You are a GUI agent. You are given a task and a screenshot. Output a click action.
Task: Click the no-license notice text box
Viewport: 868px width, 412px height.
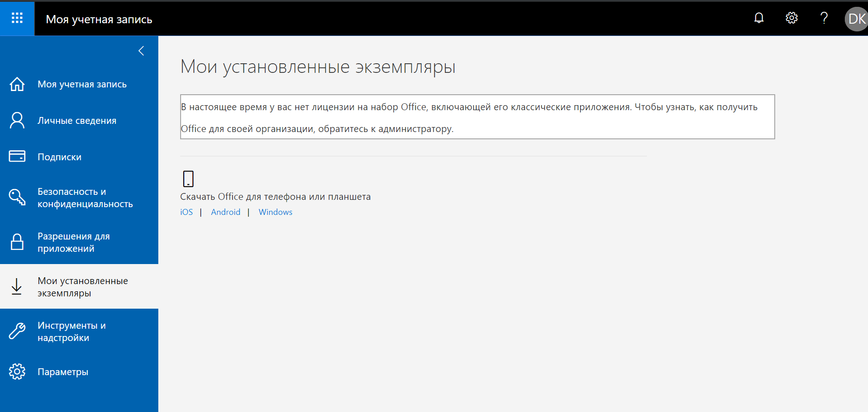pos(478,117)
